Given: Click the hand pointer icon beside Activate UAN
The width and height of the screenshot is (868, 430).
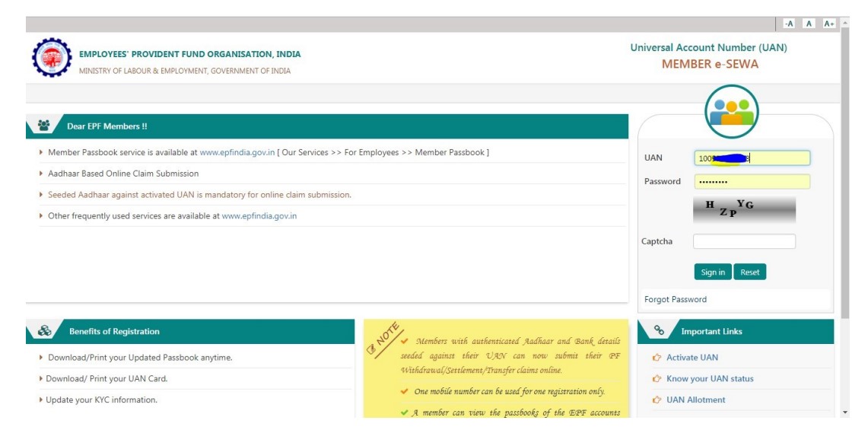Looking at the screenshot, I should pyautogui.click(x=657, y=358).
